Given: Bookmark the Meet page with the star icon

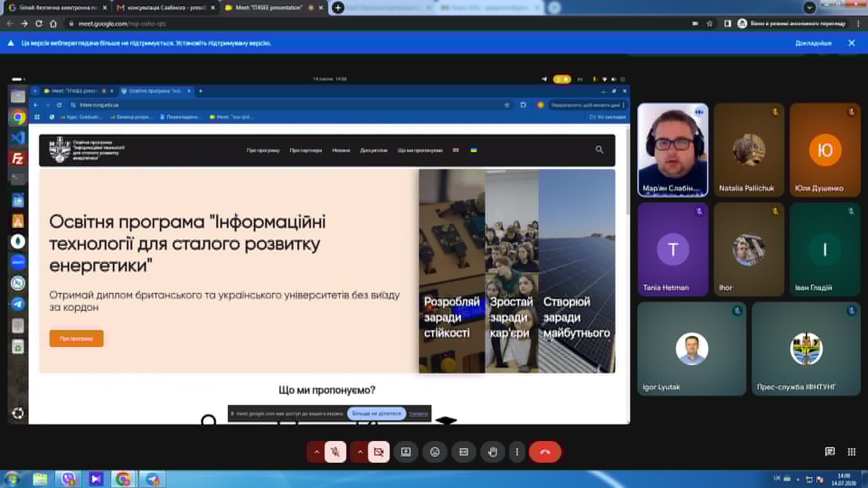Looking at the screenshot, I should [x=709, y=23].
